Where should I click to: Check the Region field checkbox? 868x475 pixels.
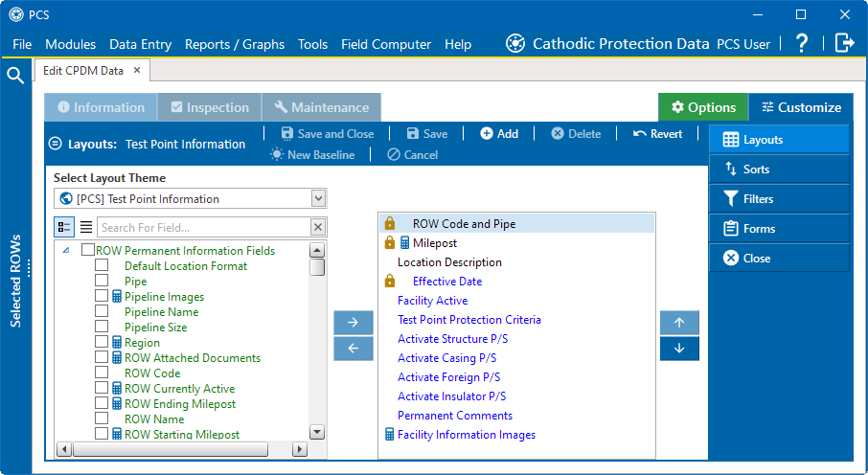(x=102, y=342)
